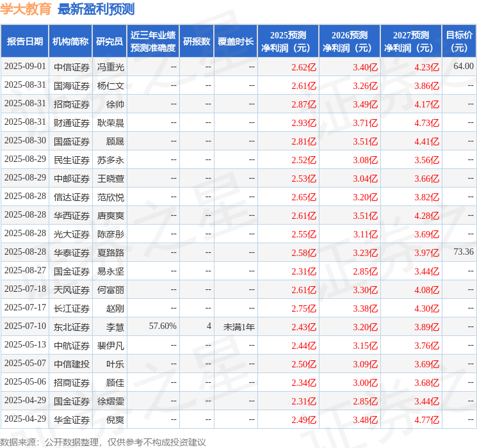Select the 财通证券 institution cell
The width and height of the screenshot is (477, 448).
(x=72, y=123)
